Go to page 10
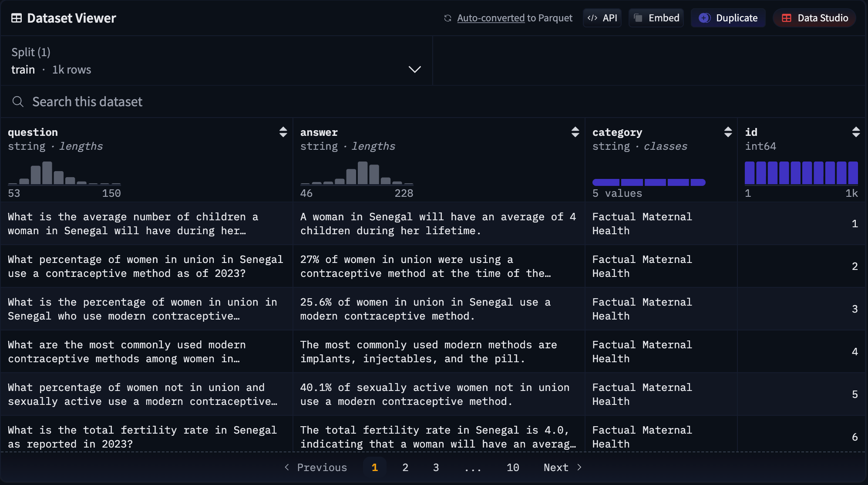The height and width of the screenshot is (485, 868). 513,468
